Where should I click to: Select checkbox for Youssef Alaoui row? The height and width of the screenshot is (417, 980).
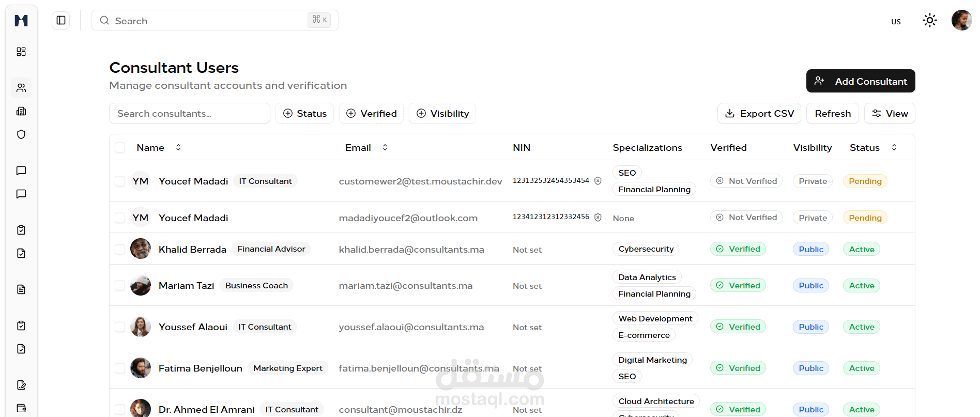pos(120,327)
